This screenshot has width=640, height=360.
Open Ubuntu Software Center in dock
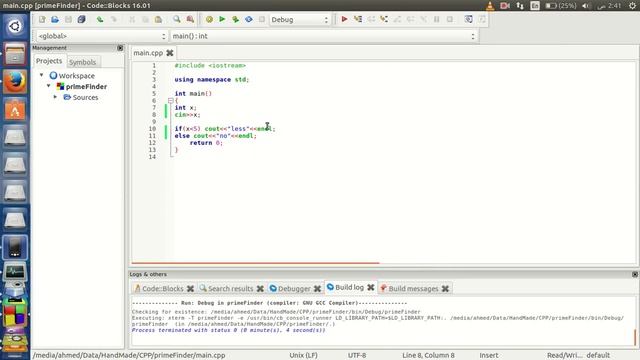coord(15,109)
